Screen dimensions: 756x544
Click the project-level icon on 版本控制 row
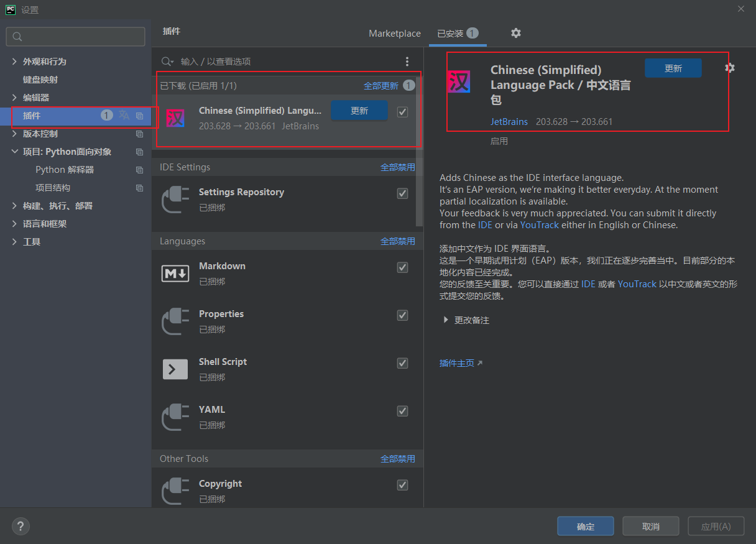pyautogui.click(x=140, y=134)
